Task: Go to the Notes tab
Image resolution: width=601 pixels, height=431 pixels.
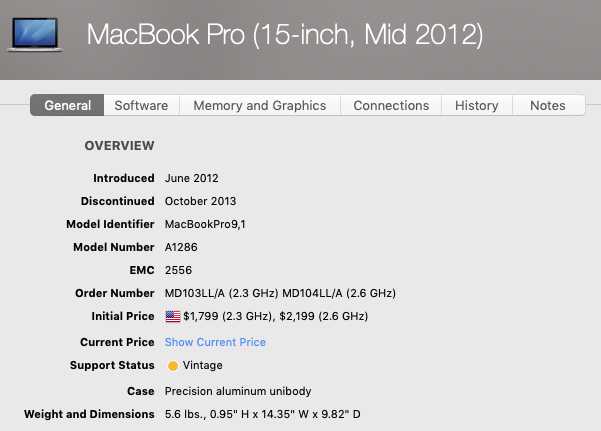Action: tap(548, 105)
